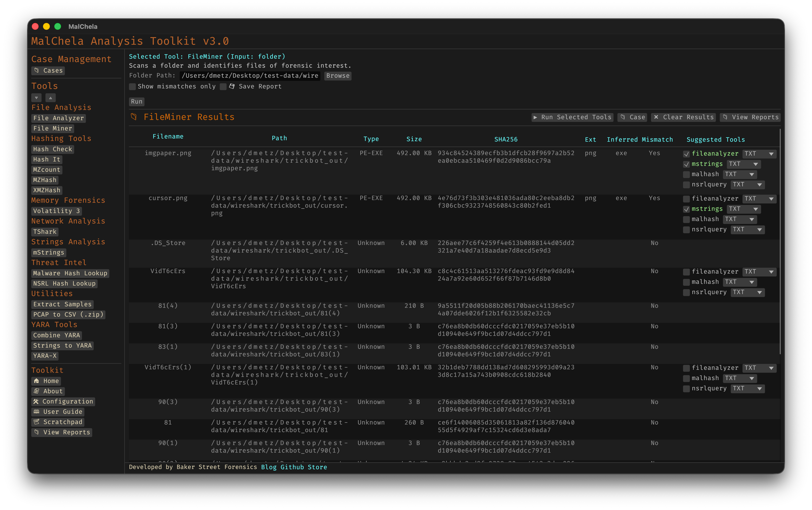Open Strings to YARA tool

[62, 346]
